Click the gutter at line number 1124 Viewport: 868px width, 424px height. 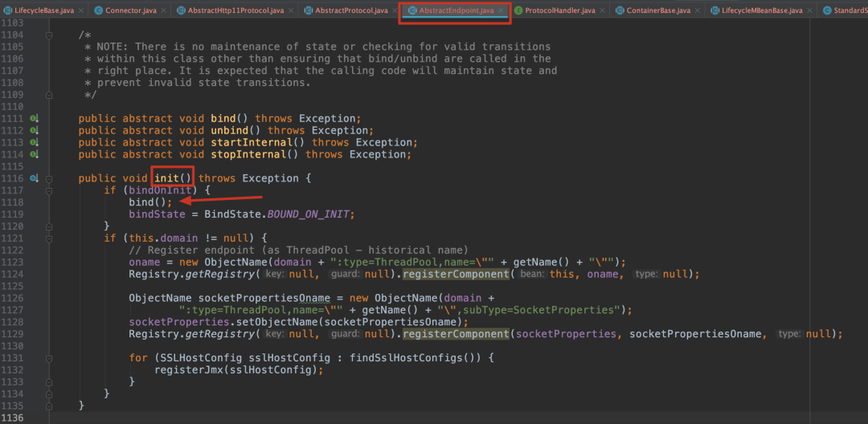(14, 274)
